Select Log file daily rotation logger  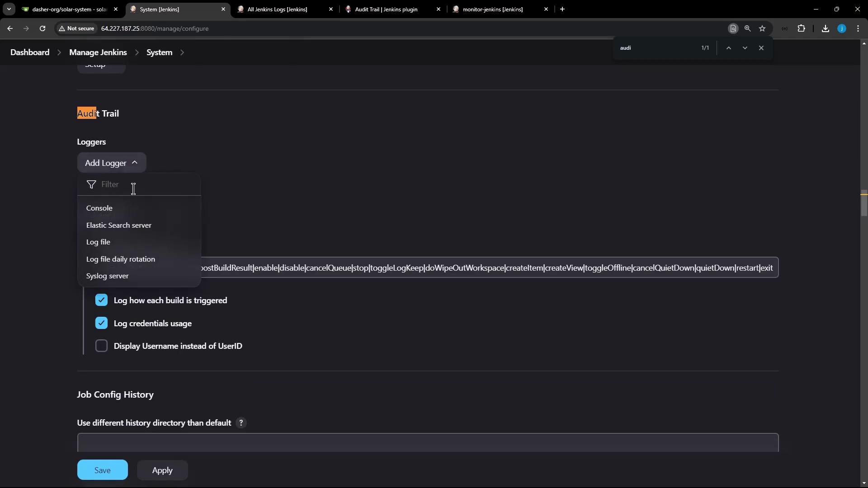pos(120,259)
